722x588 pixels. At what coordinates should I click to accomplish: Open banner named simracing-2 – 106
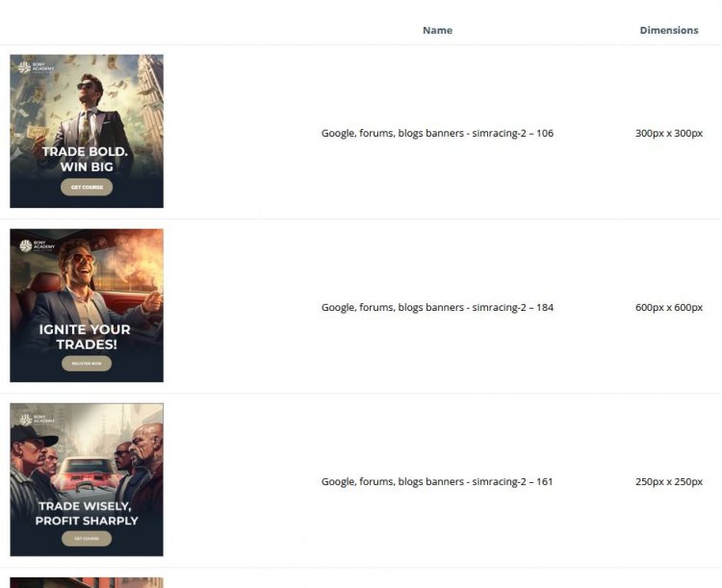pos(437,133)
